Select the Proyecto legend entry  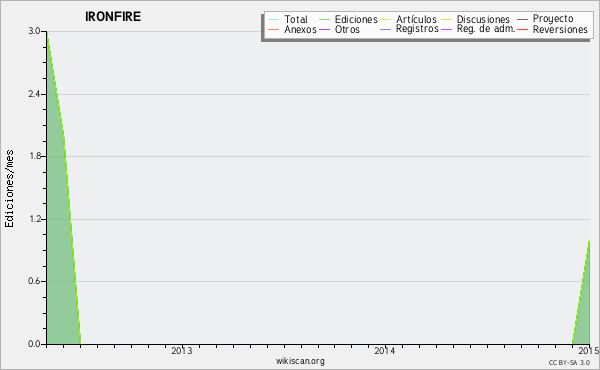click(x=553, y=19)
